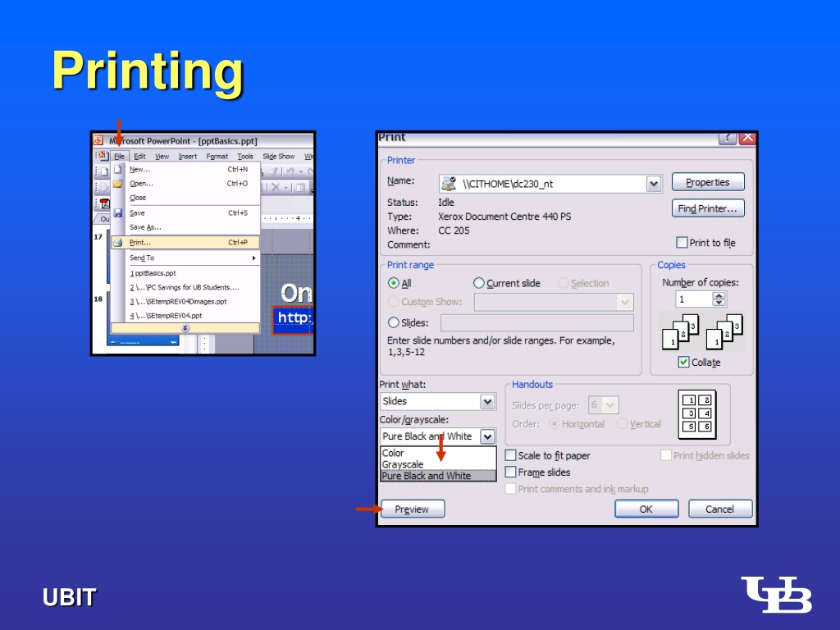Select the All print range option
This screenshot has height=630, width=840.
tap(394, 283)
